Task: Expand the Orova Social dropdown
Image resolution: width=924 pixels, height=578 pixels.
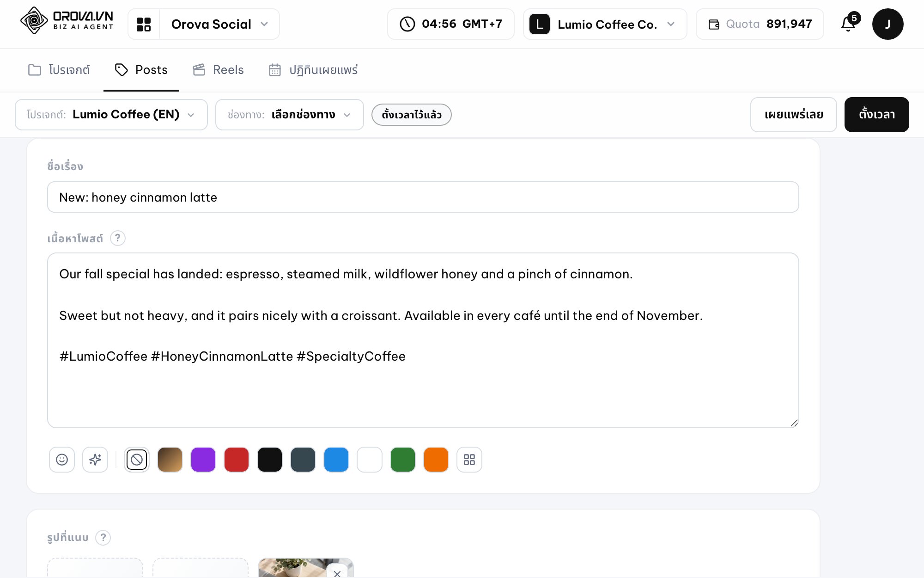Action: pyautogui.click(x=219, y=24)
